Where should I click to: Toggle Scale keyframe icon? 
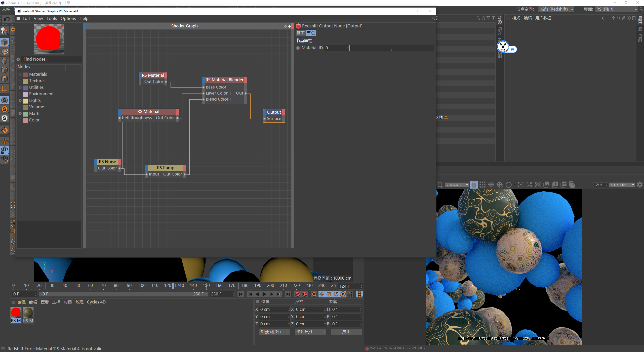[329, 294]
